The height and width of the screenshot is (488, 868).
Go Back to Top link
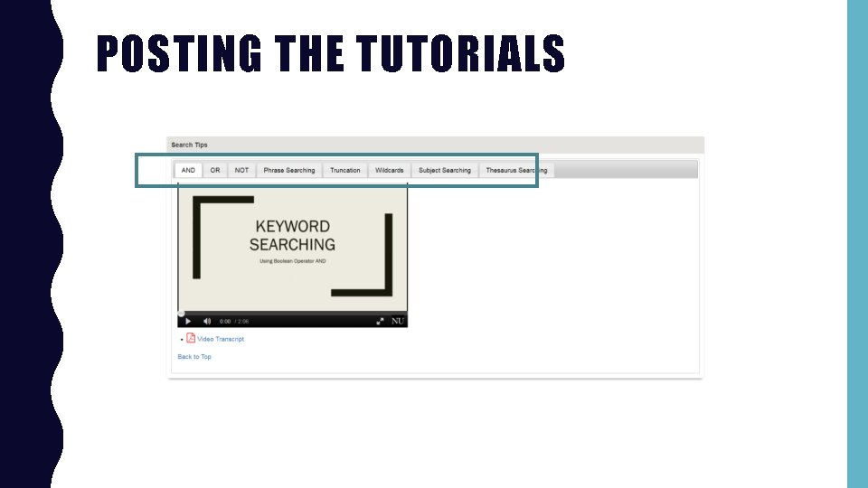194,357
